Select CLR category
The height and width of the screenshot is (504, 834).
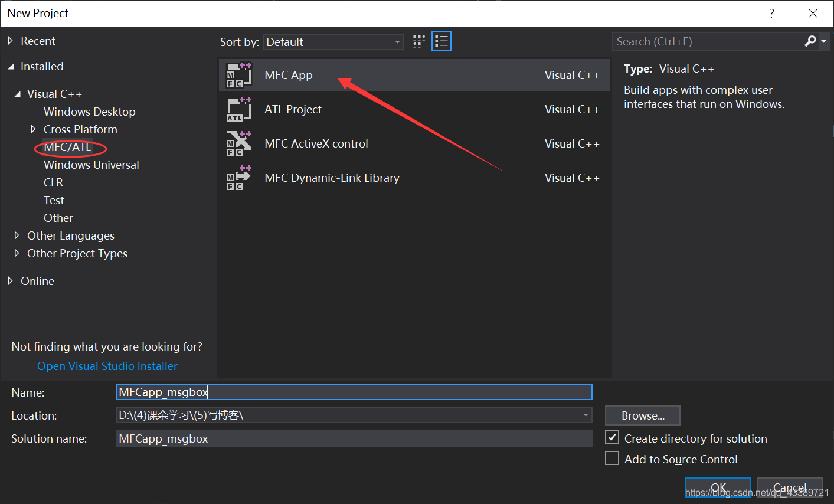53,182
